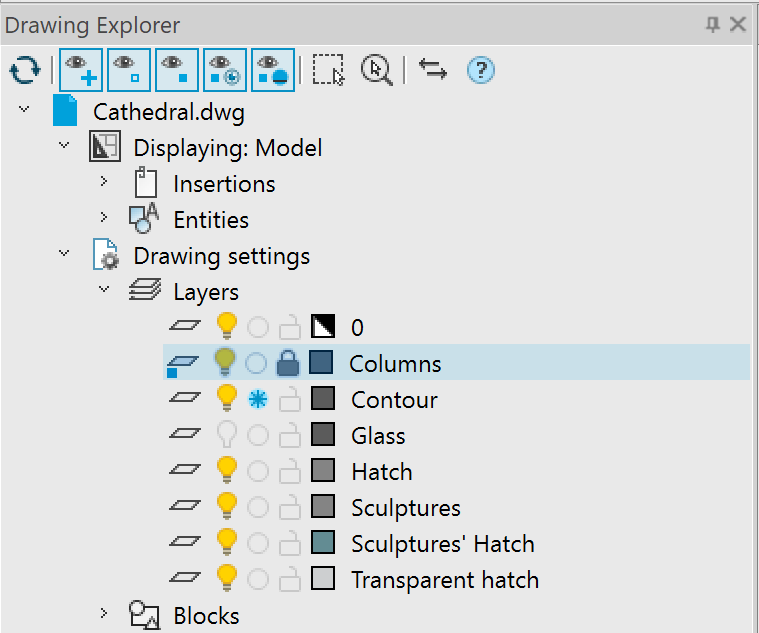Unlock the Columns layer padlock
This screenshot has height=633, width=759.
click(289, 364)
